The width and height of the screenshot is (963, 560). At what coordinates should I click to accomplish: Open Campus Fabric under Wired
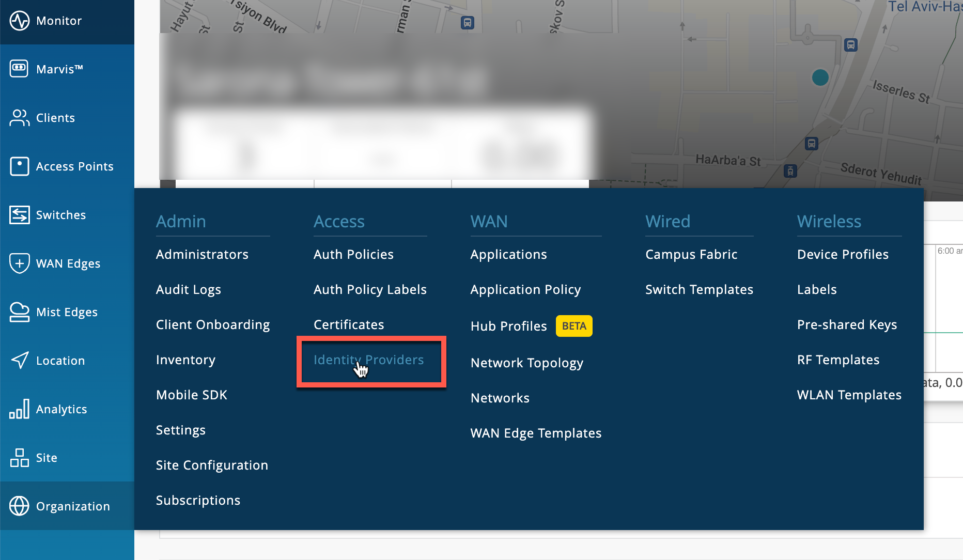click(691, 255)
